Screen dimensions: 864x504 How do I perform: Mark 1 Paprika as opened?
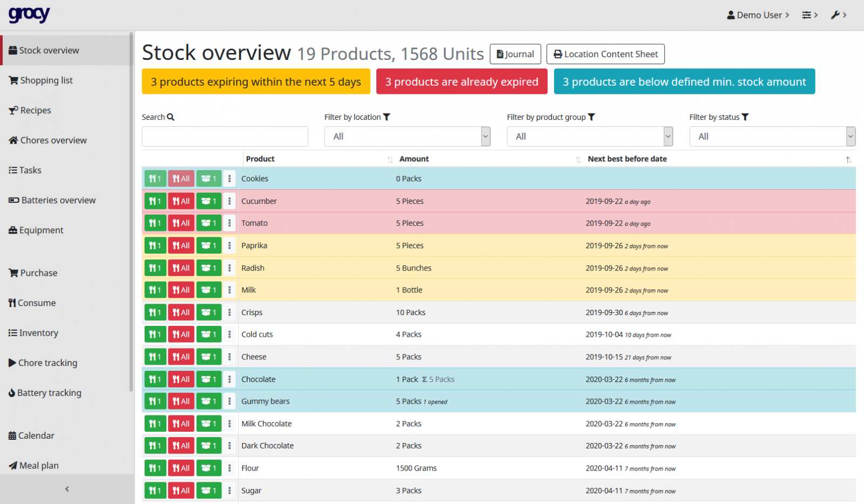(208, 246)
